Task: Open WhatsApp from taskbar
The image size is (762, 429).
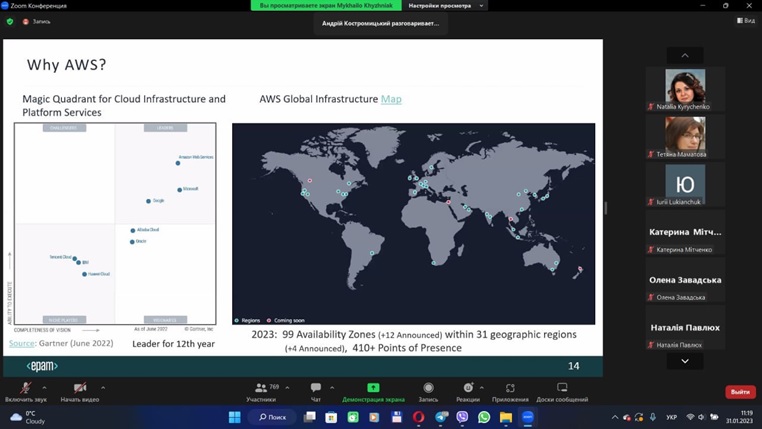Action: pos(484,417)
